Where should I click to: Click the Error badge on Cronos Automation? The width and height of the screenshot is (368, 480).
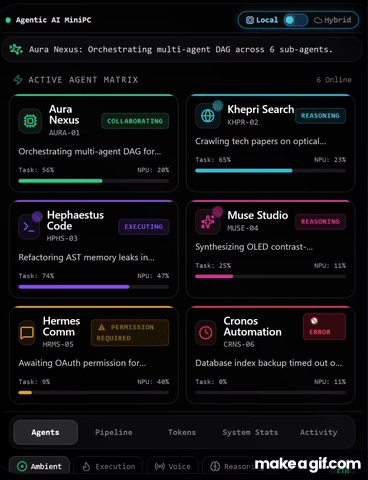tap(324, 327)
